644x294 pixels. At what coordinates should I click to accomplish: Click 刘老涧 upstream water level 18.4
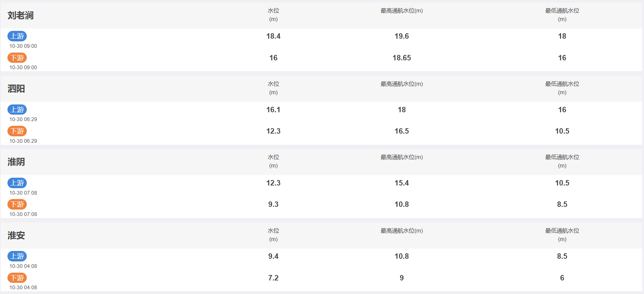(x=273, y=36)
